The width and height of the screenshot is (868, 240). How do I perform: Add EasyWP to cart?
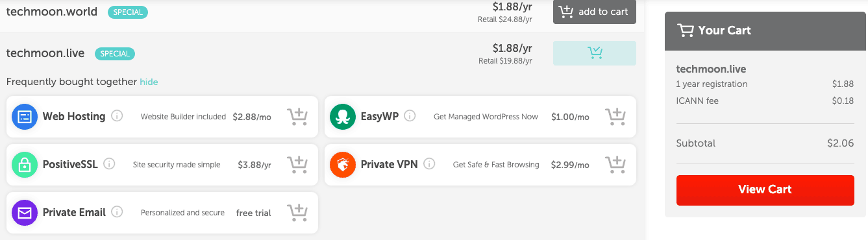[x=615, y=117]
